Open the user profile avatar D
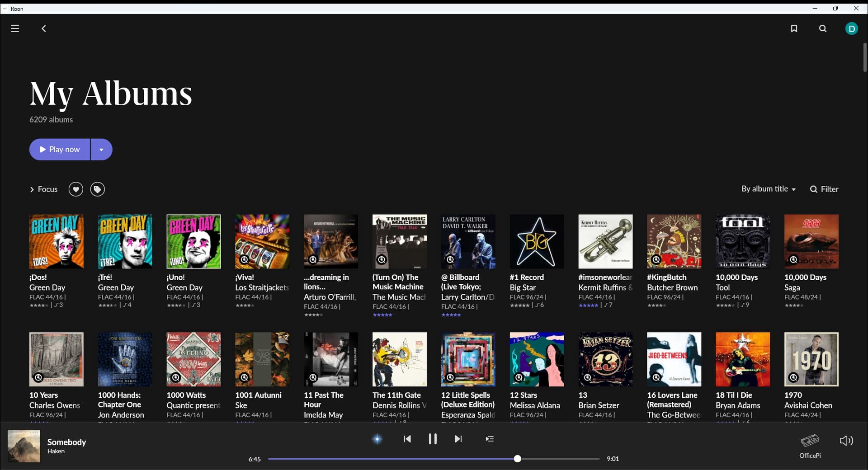 point(852,28)
